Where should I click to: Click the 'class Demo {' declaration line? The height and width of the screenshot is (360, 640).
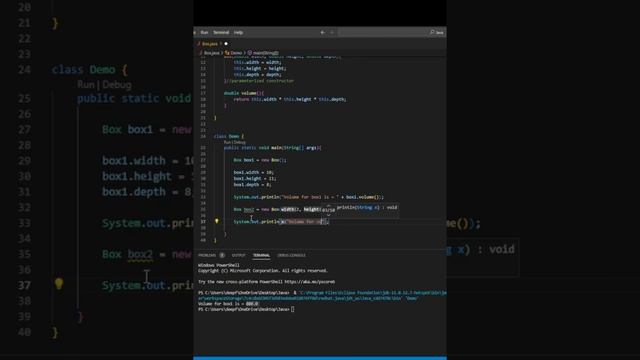tap(229, 136)
